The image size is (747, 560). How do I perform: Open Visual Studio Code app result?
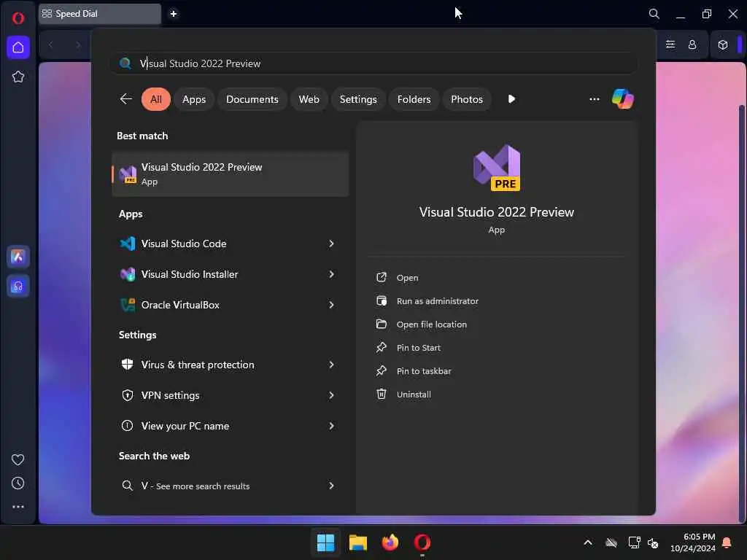[183, 244]
